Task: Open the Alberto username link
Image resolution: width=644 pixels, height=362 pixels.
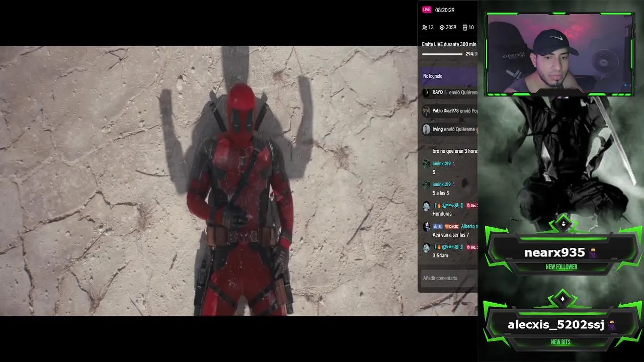Action: pos(469,226)
